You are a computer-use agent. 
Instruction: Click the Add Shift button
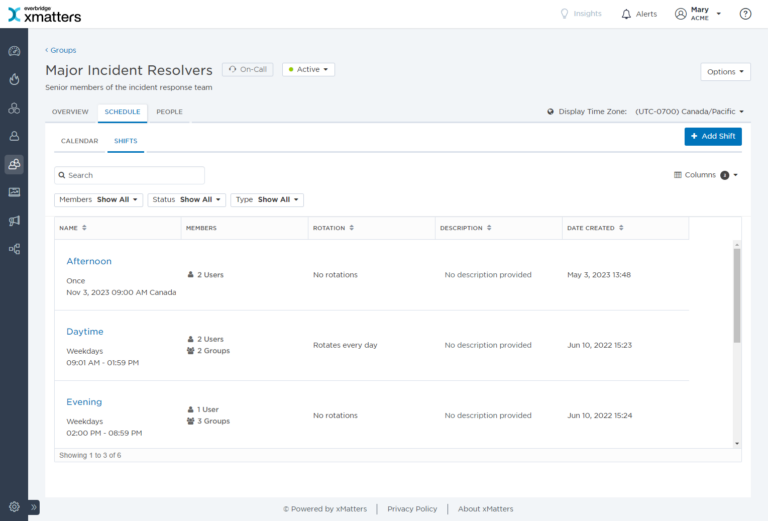click(713, 136)
